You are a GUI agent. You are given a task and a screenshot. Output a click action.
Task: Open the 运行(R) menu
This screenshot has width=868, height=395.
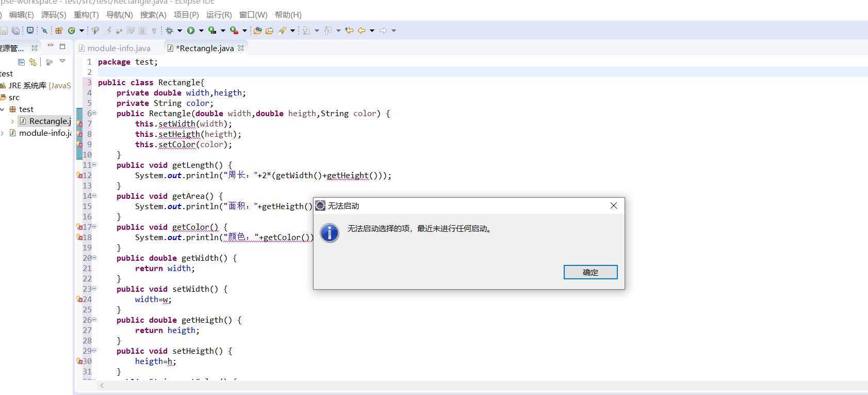tap(219, 15)
